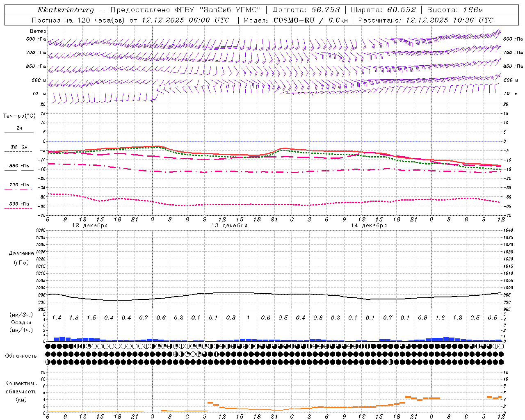The width and height of the screenshot is (525, 420).
Task: Click the Конвективн. panel label
Action: click(21, 383)
